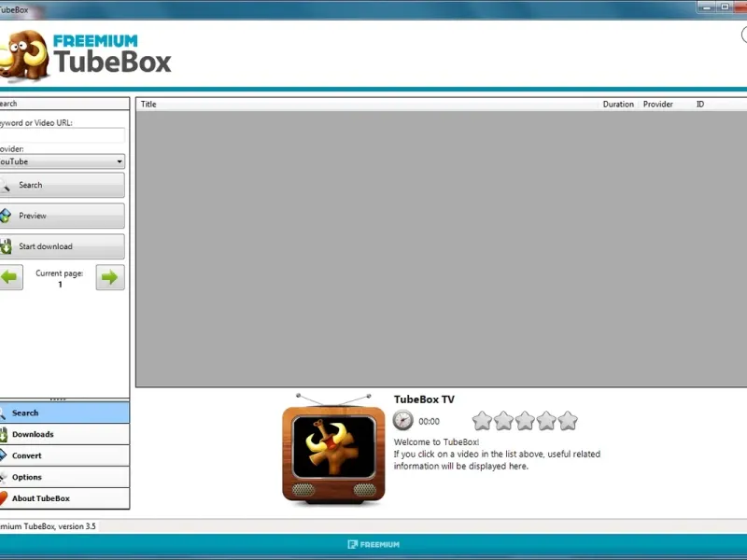747x560 pixels.
Task: Click the fourth rating star
Action: click(x=546, y=421)
